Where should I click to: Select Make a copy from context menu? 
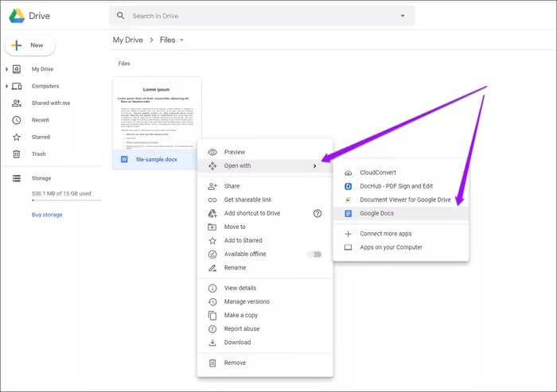click(240, 316)
